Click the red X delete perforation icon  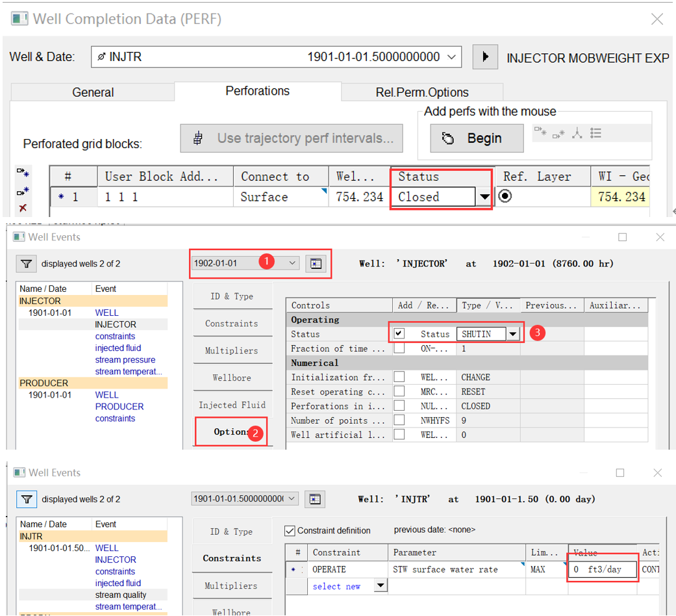(23, 208)
